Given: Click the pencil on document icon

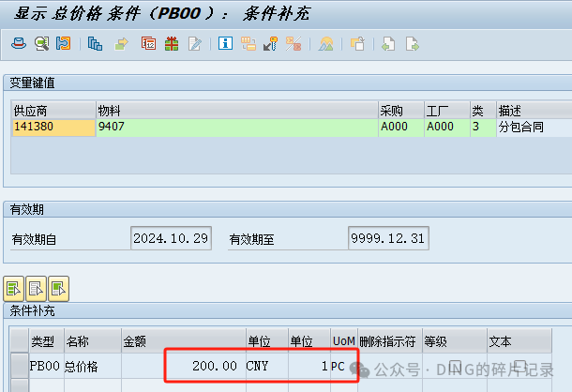Looking at the screenshot, I should coord(194,44).
